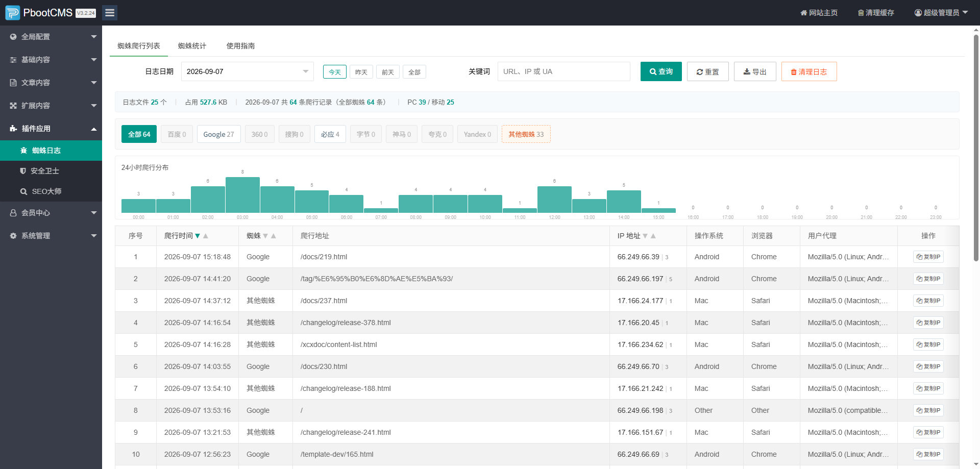Click the 查询 search button
980x469 pixels.
click(x=661, y=71)
